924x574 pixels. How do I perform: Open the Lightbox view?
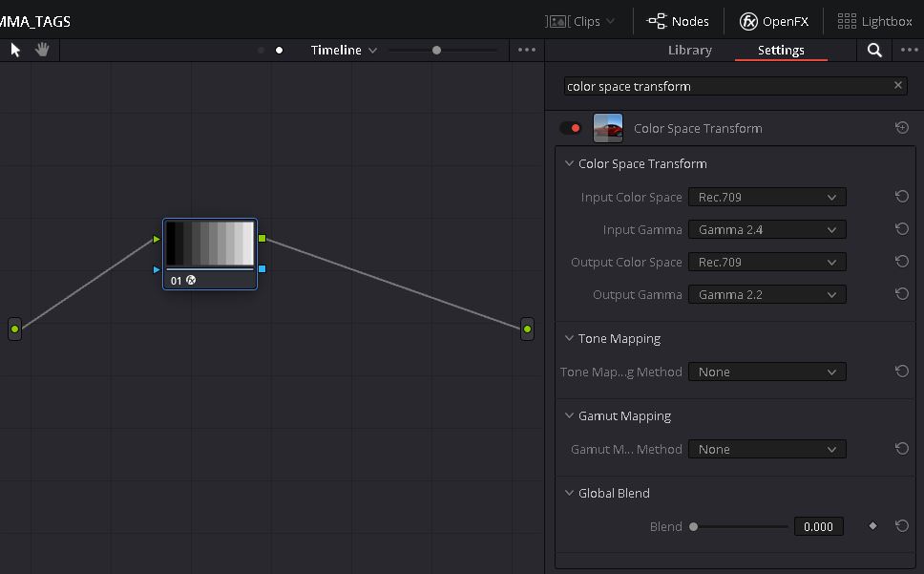point(874,21)
